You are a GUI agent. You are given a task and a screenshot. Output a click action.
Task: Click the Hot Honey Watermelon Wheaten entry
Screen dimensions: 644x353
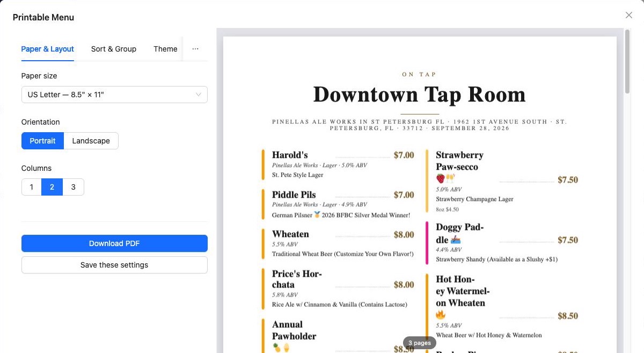(x=503, y=306)
